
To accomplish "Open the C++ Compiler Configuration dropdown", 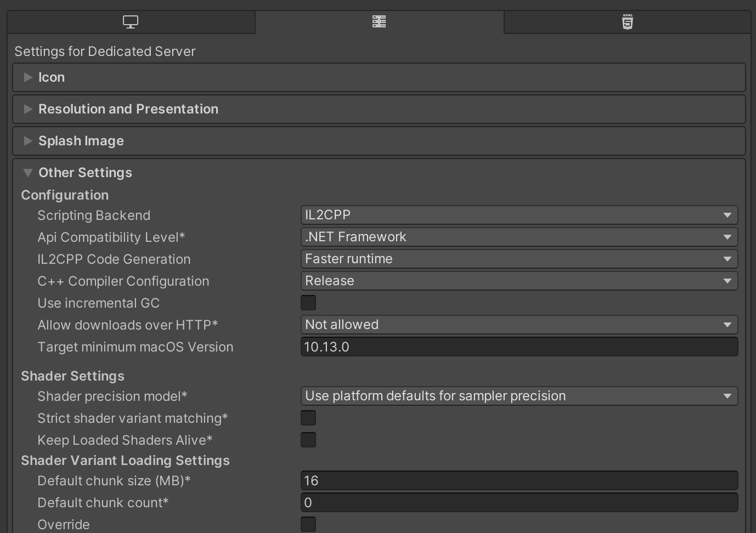I will [518, 281].
